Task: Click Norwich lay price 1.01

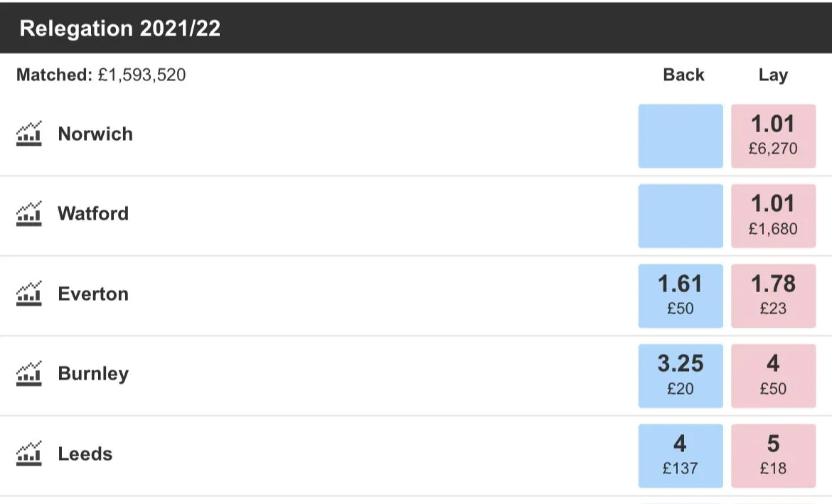Action: 773,136
